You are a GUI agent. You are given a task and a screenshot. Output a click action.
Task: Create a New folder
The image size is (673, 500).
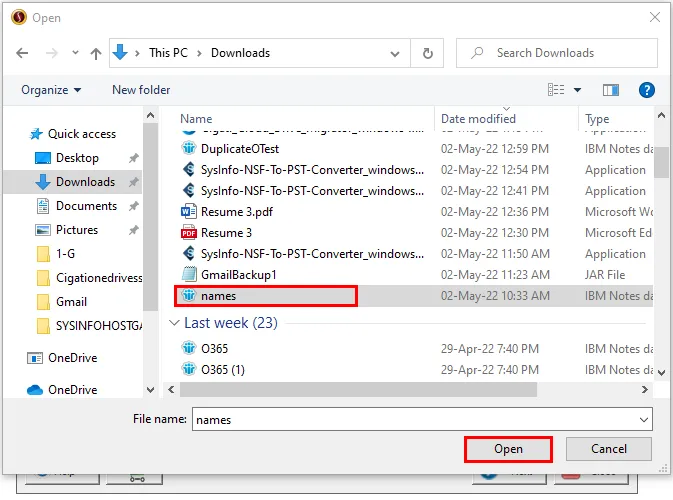coord(141,90)
